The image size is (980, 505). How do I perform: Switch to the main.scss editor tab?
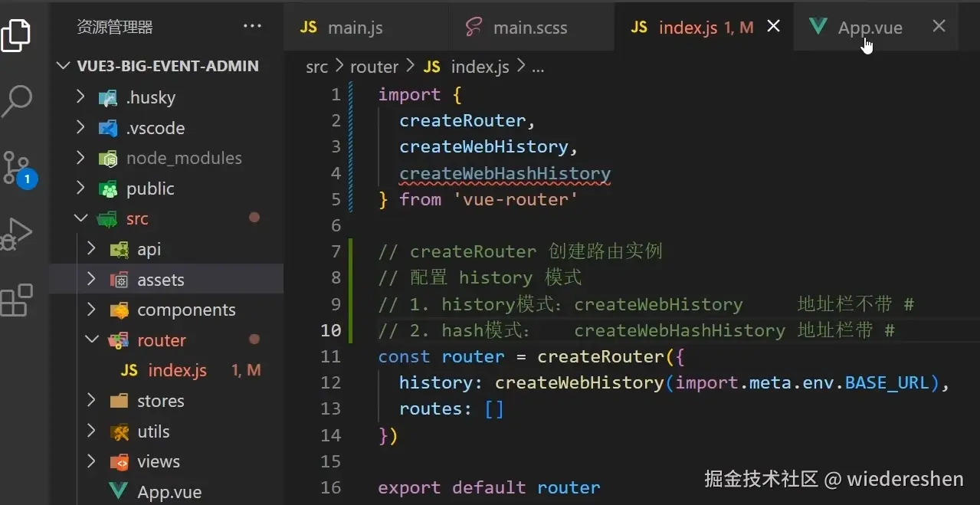[x=531, y=27]
